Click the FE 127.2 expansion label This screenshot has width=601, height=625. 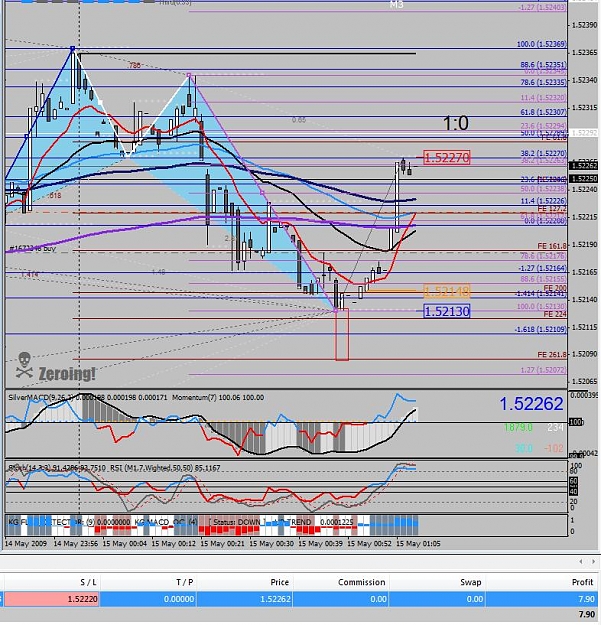[552, 208]
